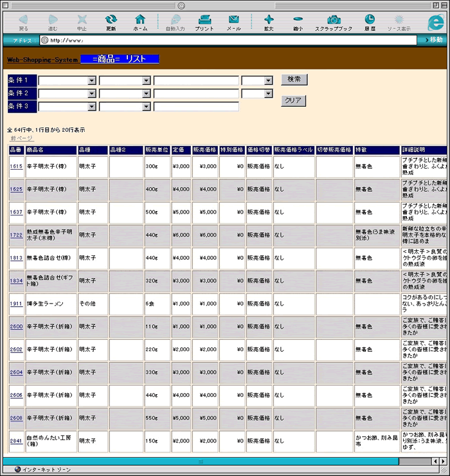Image resolution: width=450 pixels, height=476 pixels.
Task: Open the Web-Shopping-System link
Action: 42,60
